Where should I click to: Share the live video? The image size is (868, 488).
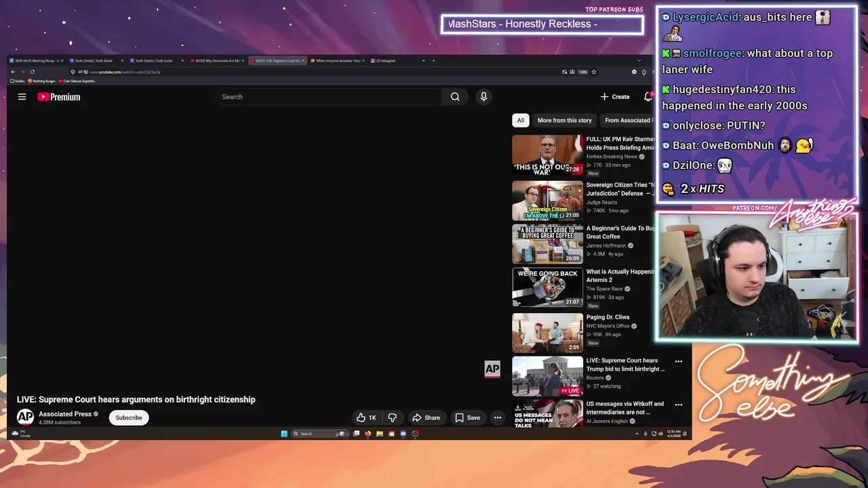427,418
